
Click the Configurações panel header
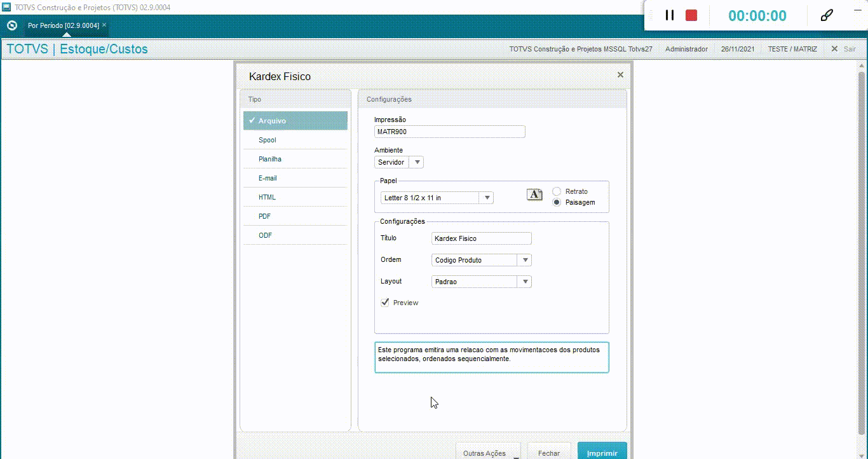pos(492,99)
